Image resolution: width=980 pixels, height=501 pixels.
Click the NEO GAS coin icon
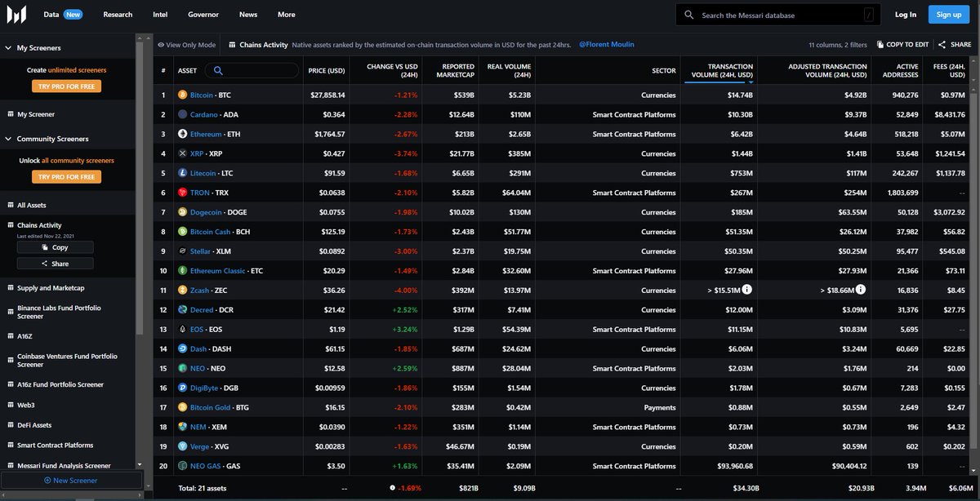(182, 466)
